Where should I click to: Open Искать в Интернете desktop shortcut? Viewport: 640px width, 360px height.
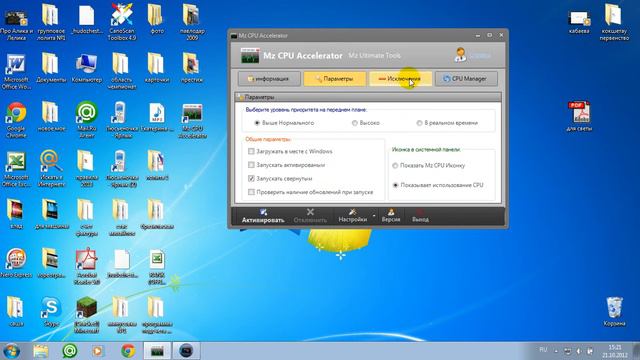click(x=51, y=169)
